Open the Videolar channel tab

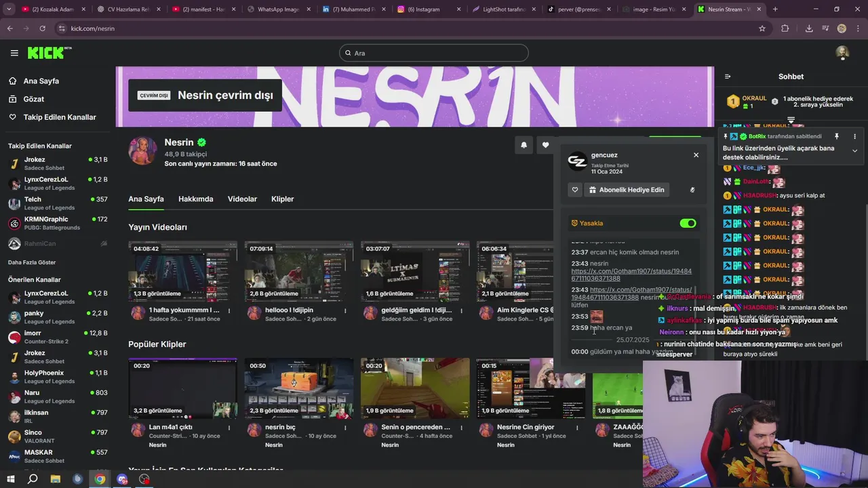(x=242, y=199)
